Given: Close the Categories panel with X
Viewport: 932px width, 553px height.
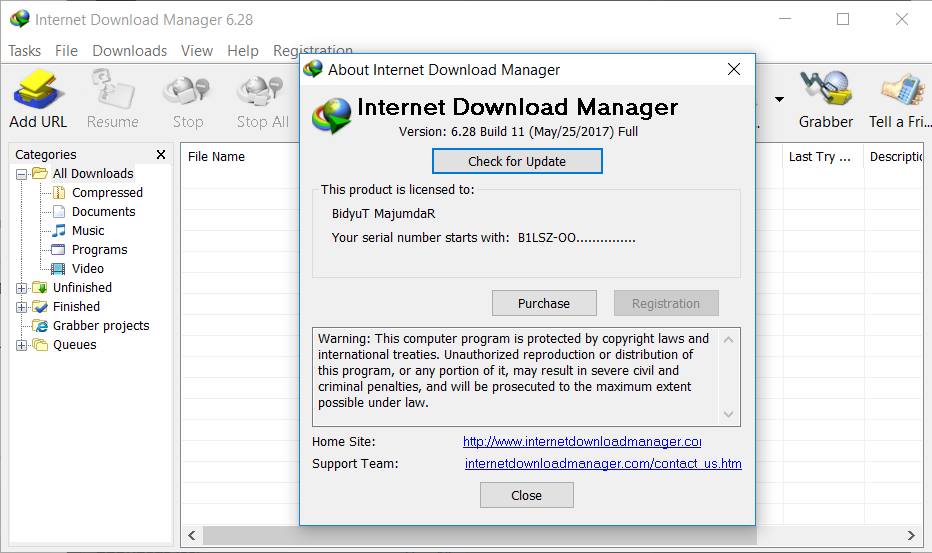Looking at the screenshot, I should 160,155.
